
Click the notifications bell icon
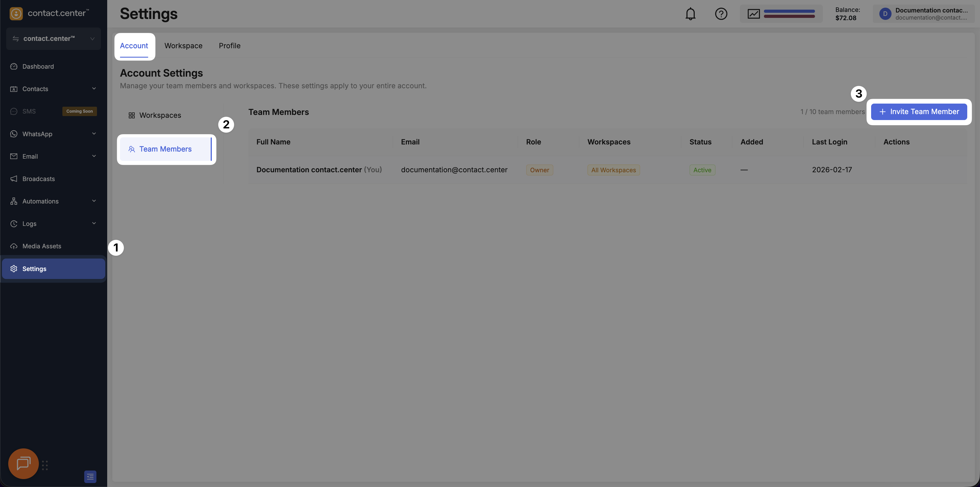click(x=690, y=14)
